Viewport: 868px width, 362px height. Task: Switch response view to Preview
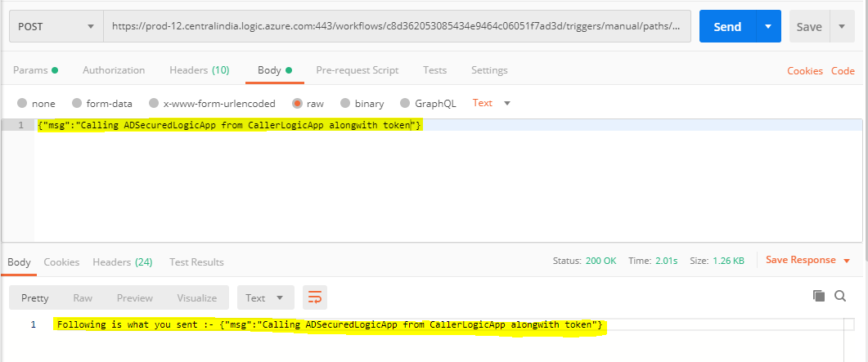click(134, 298)
